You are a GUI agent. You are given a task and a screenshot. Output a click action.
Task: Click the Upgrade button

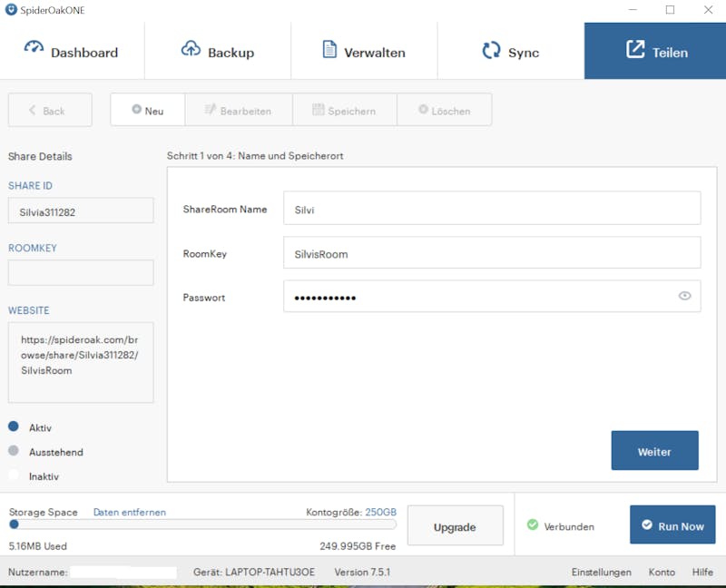[455, 525]
